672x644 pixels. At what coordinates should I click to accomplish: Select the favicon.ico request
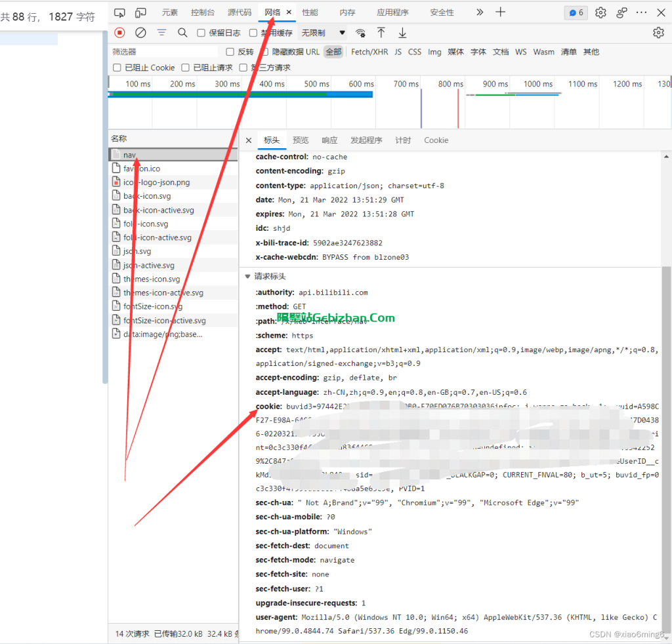click(173, 169)
